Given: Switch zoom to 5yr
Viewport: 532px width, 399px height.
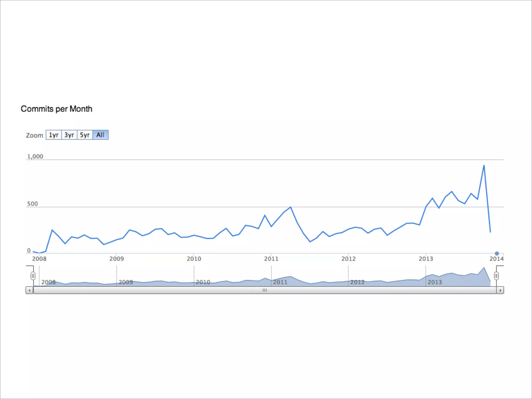Looking at the screenshot, I should 85,135.
